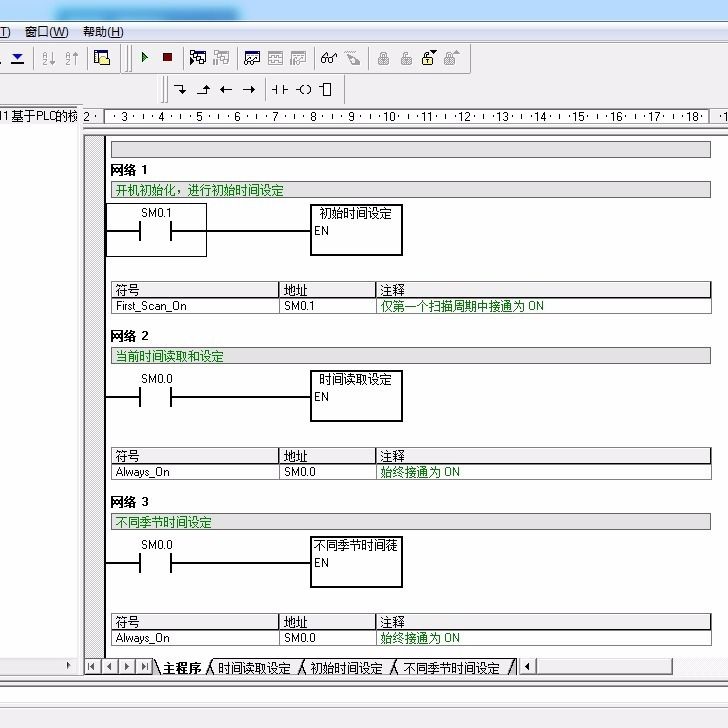Insert a coil instruction from toolbar

point(304,89)
